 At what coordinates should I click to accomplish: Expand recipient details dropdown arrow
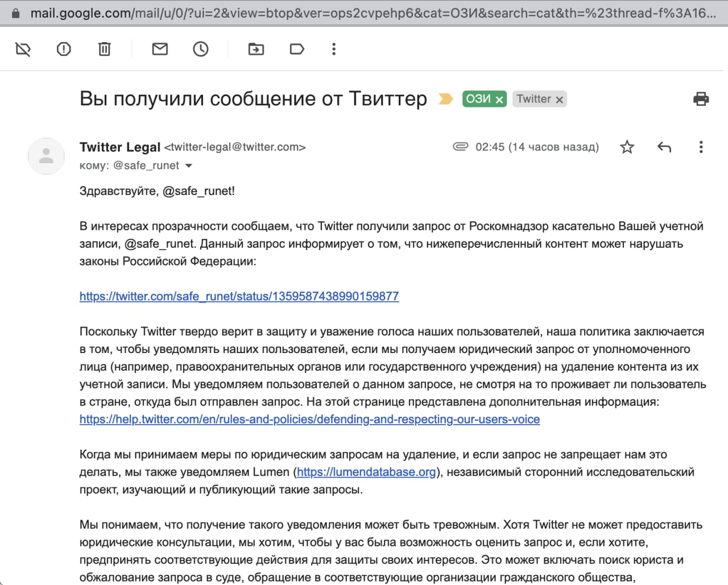189,166
